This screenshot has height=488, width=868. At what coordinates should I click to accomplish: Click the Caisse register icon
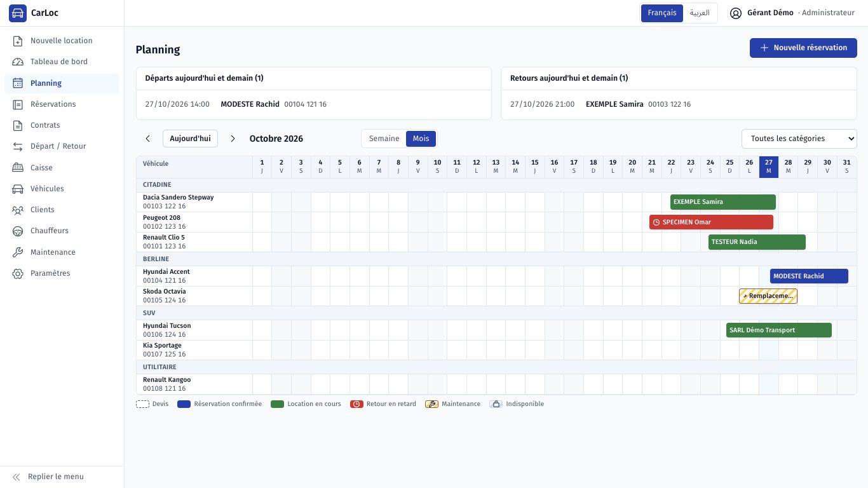point(18,168)
